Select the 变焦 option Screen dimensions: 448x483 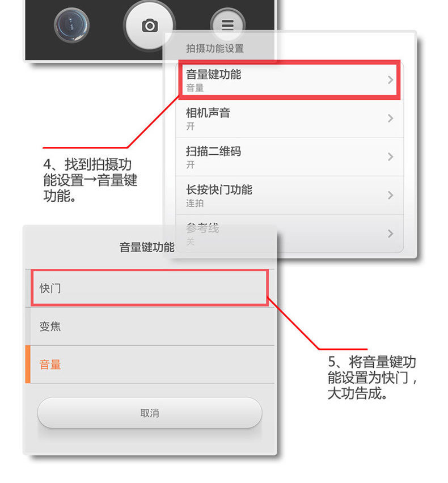pos(150,327)
